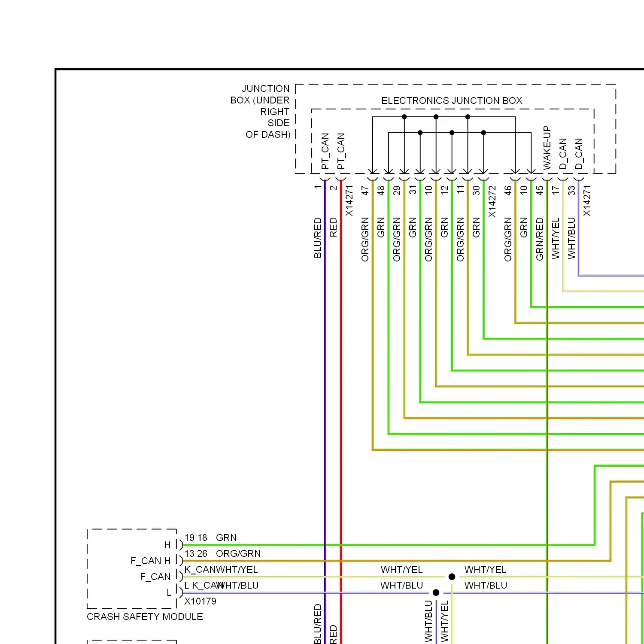This screenshot has width=644, height=644.
Task: Select pin number 47
Action: pyautogui.click(x=365, y=190)
